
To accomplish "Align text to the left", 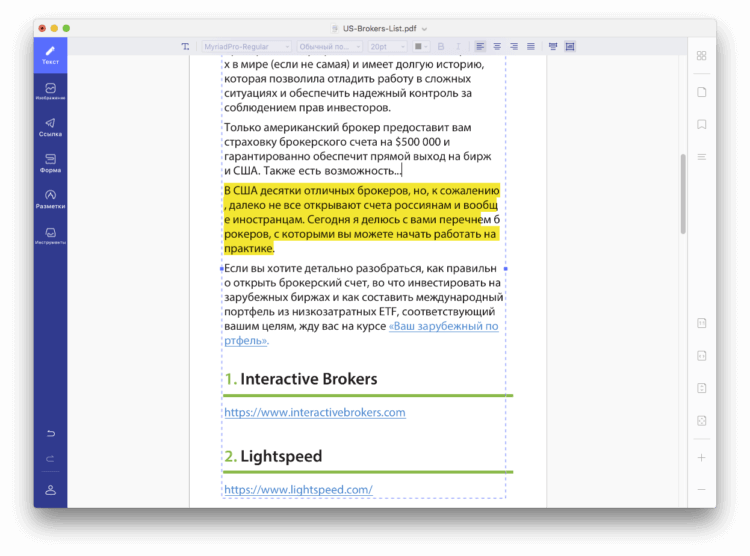I will click(480, 46).
